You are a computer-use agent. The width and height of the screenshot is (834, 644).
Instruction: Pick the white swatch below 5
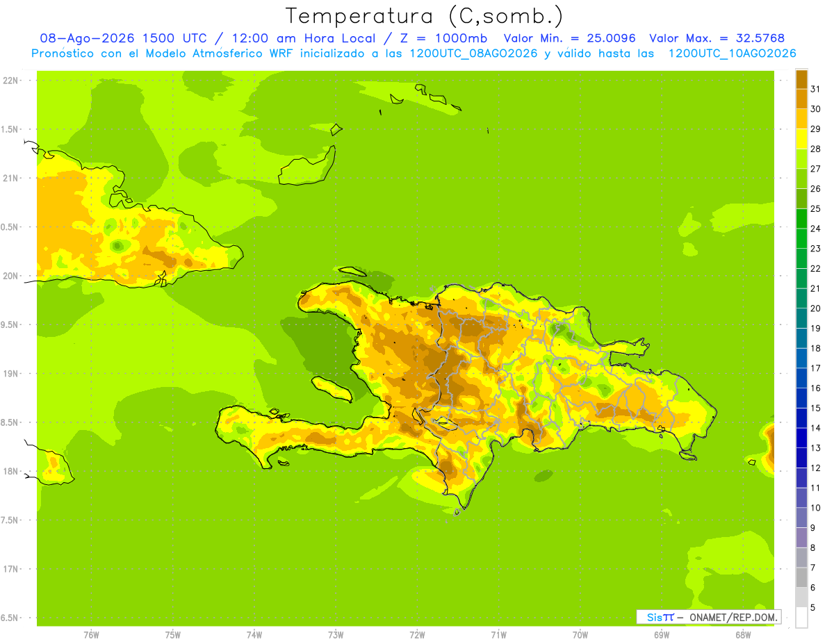(x=801, y=618)
